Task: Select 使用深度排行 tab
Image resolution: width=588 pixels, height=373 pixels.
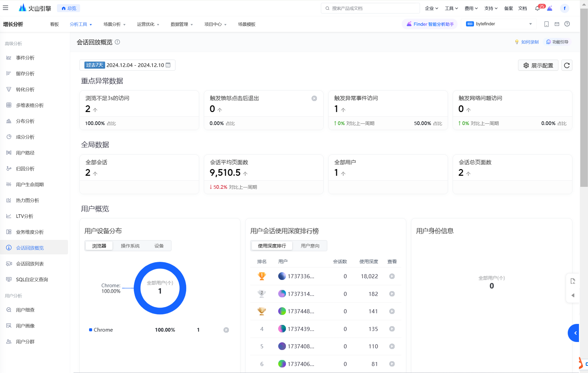Action: [x=272, y=246]
